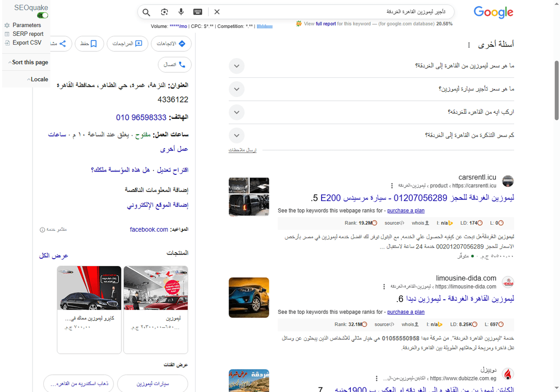Switch to SERP report in SEOquake panel
The width and height of the screenshot is (560, 392).
point(29,34)
